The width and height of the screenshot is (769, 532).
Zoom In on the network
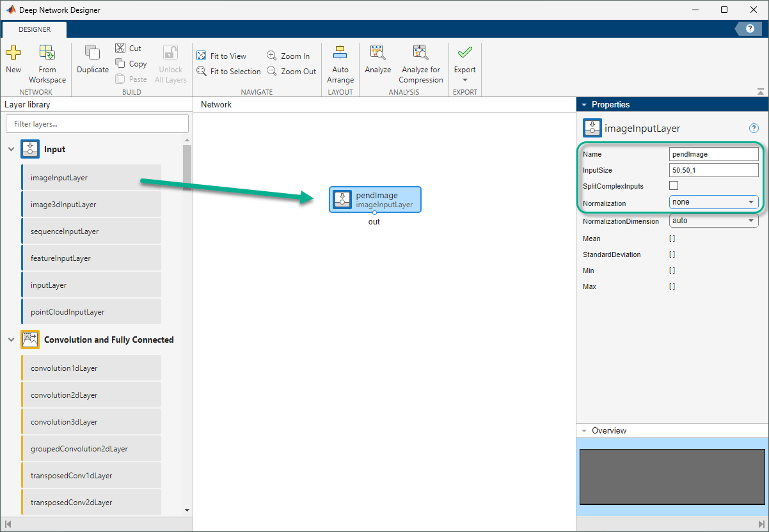[x=288, y=56]
